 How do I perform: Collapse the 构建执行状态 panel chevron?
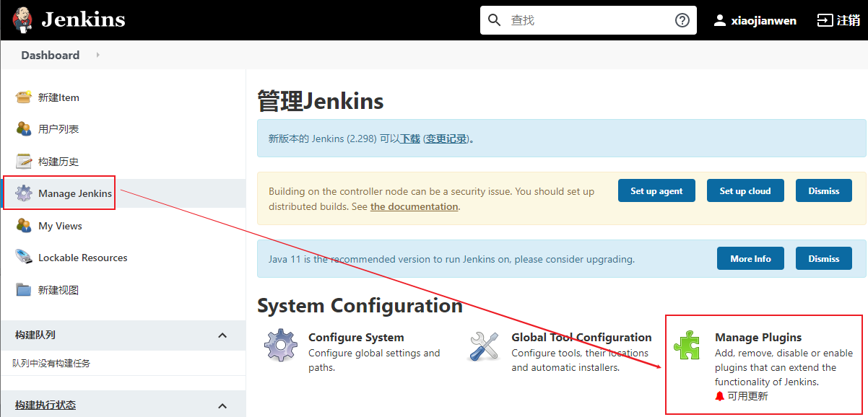tap(222, 405)
